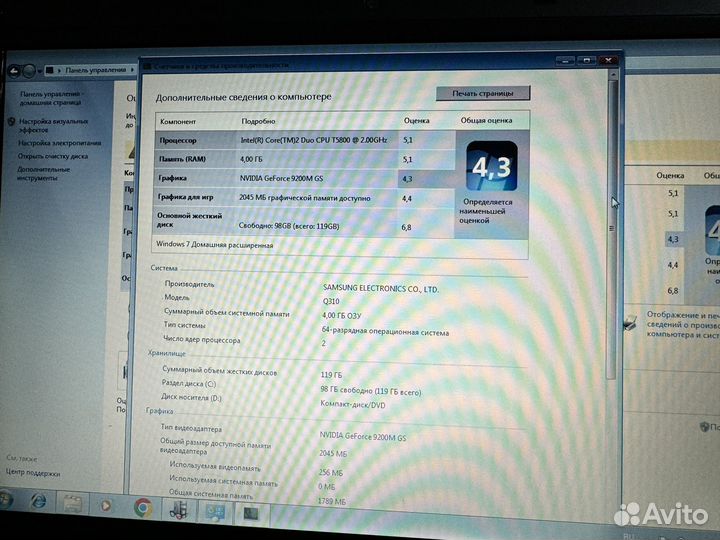Viewport: 720px width, 540px height.
Task: Open 'Отображение и печать сведений' link in background window
Action: pyautogui.click(x=683, y=325)
